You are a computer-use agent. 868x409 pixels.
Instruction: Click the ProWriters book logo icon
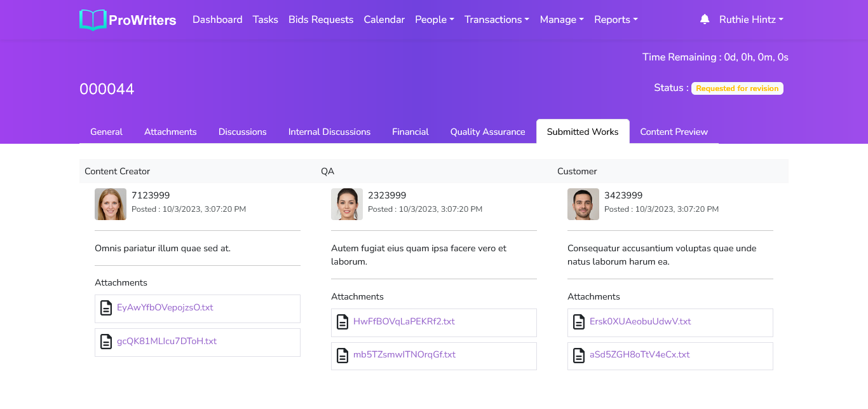tap(93, 20)
